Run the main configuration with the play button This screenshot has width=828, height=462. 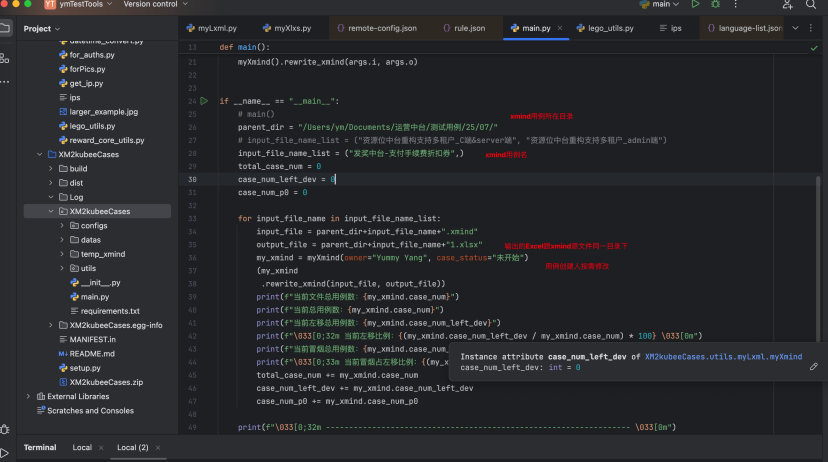click(696, 5)
